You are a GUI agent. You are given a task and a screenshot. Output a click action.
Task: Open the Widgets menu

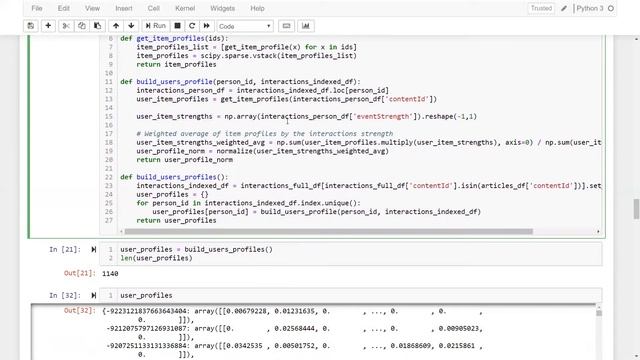pyautogui.click(x=222, y=8)
